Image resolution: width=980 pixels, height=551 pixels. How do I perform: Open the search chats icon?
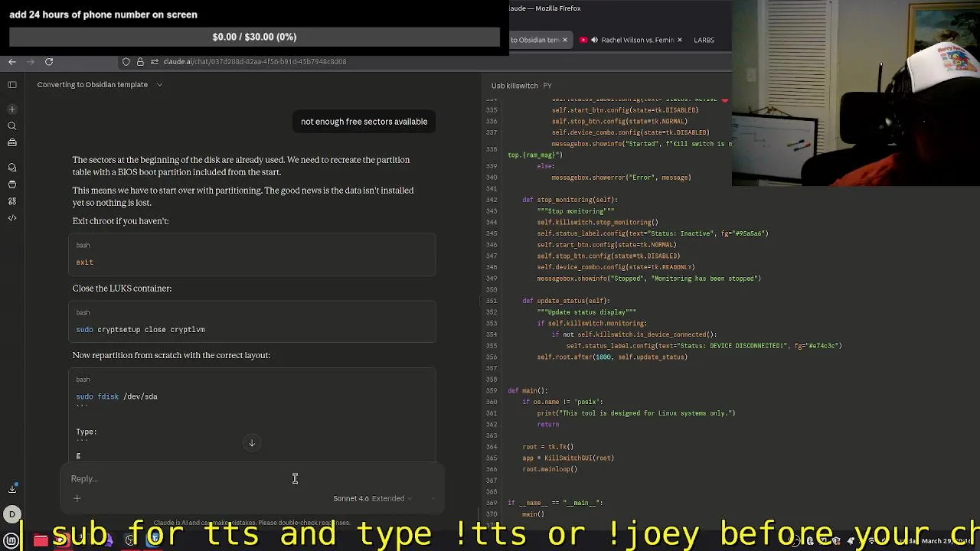12,126
